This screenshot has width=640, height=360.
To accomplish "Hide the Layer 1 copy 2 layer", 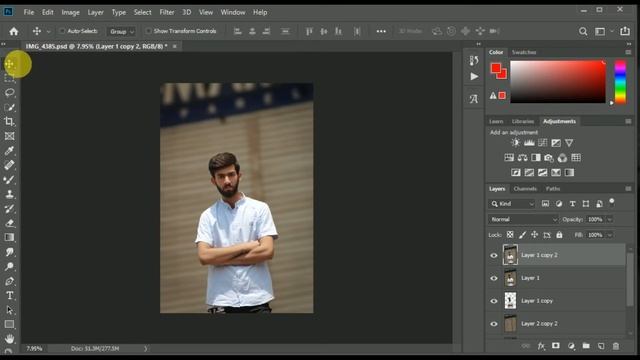I will click(494, 256).
